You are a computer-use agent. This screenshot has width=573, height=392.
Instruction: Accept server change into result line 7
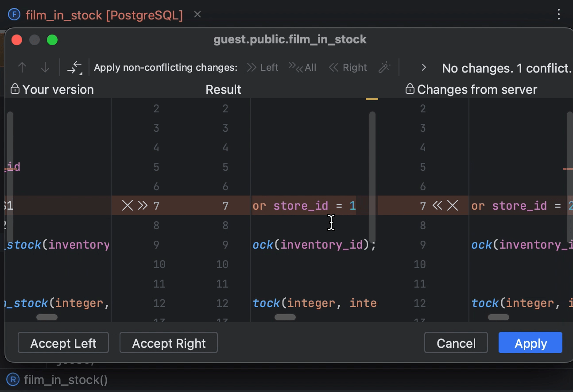tap(437, 206)
